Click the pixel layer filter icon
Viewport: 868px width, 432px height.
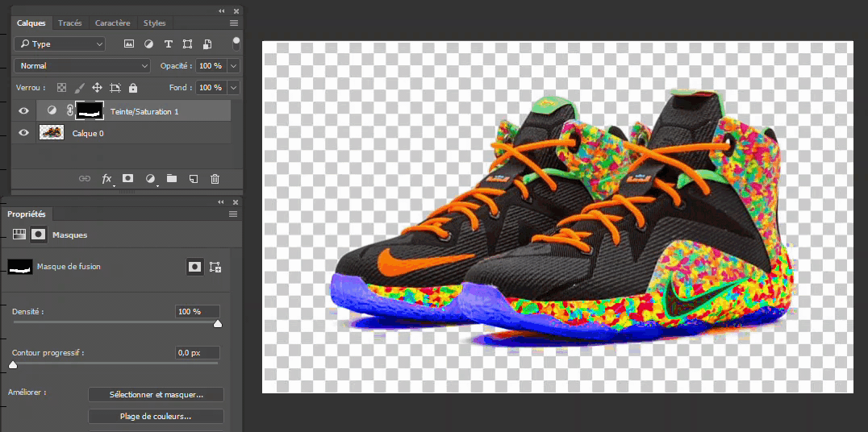pos(129,44)
